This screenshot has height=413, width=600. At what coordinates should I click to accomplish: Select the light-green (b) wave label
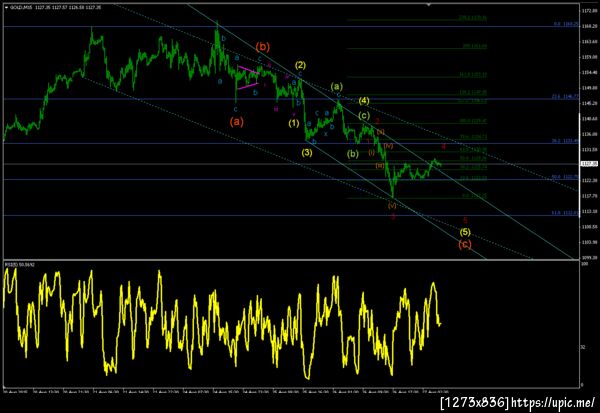pos(352,154)
